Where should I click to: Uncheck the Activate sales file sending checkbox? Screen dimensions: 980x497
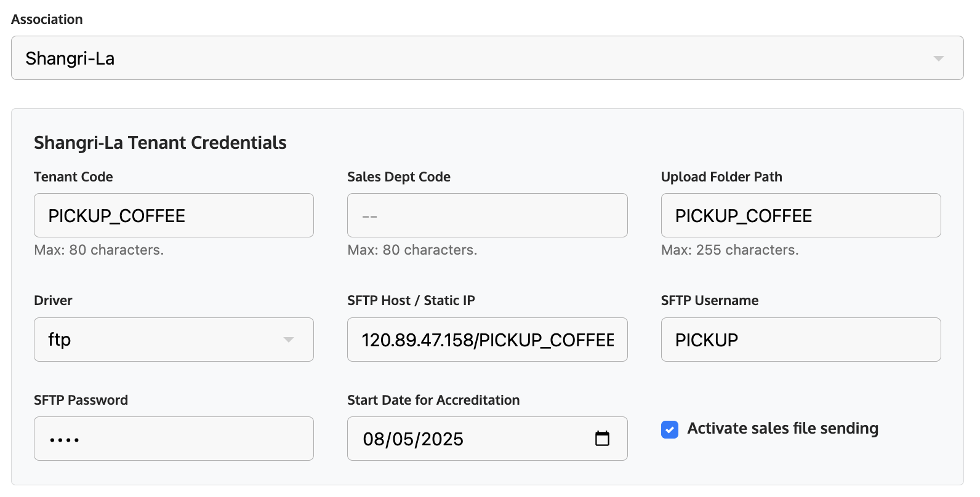670,429
